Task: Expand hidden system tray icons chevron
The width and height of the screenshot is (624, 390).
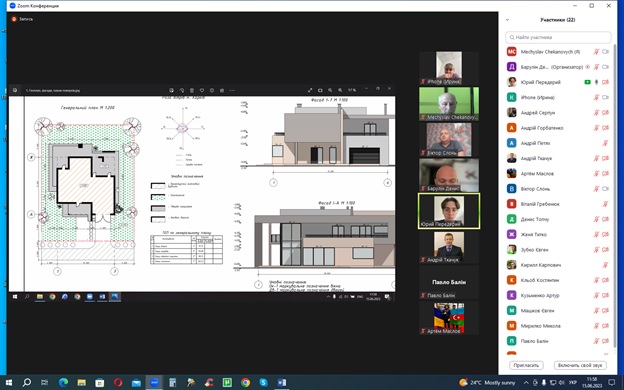Action: point(526,382)
